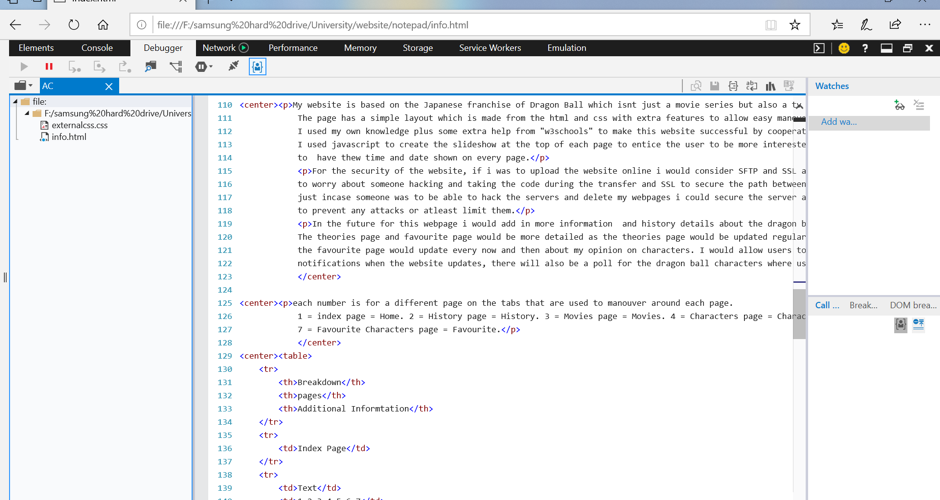This screenshot has width=940, height=500.
Task: Click the Disconnect debugger plug icon
Action: (233, 66)
